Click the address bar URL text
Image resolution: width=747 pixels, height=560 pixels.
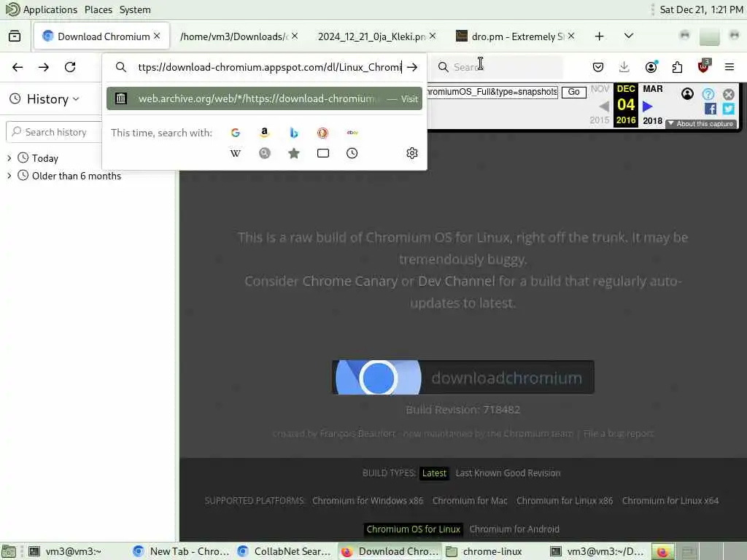coord(270,67)
